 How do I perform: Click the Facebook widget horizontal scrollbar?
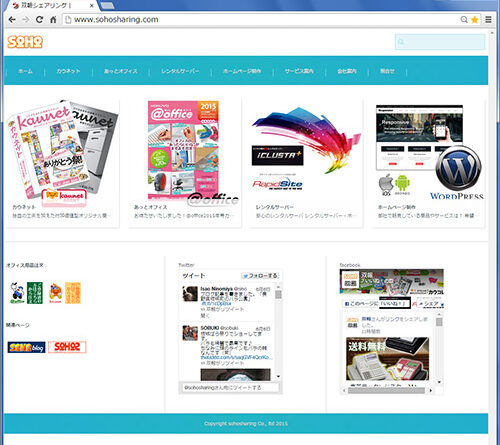(387, 390)
